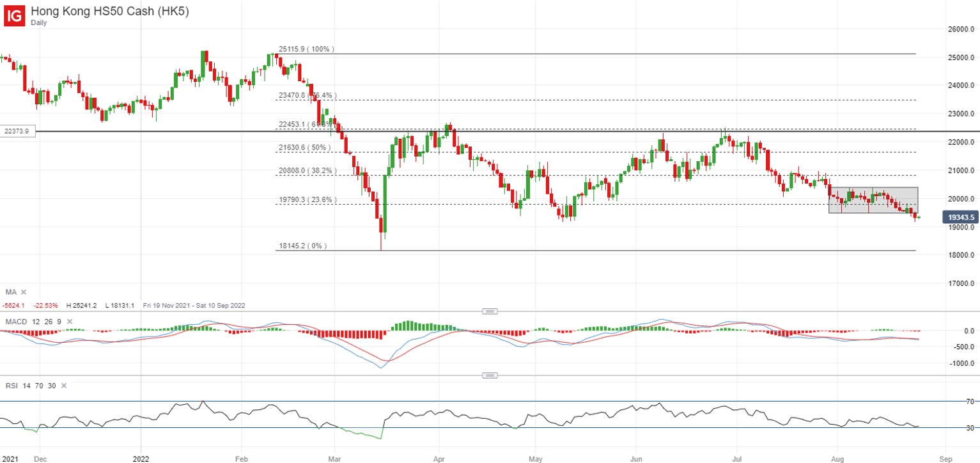Remove the MACD indicator with its X
Screen dimensions: 980x463
click(69, 321)
